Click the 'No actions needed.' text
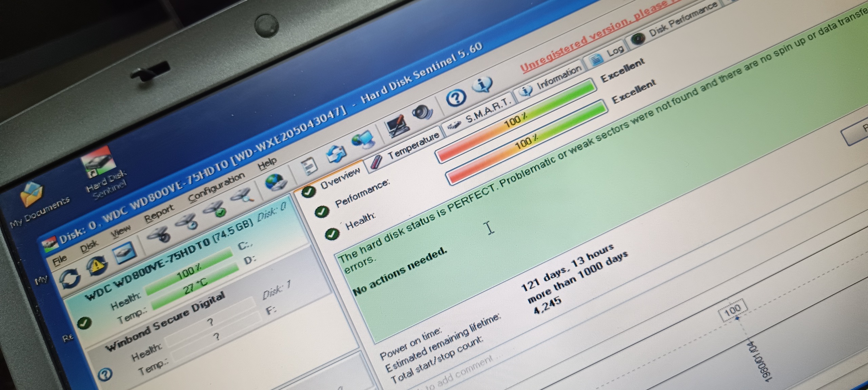Screen dimensions: 868x390 coord(400,271)
